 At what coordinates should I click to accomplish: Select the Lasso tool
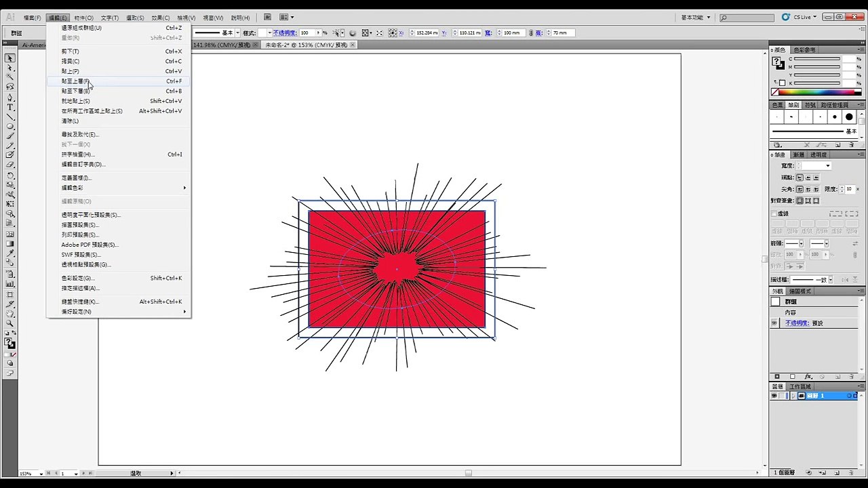pyautogui.click(x=10, y=87)
